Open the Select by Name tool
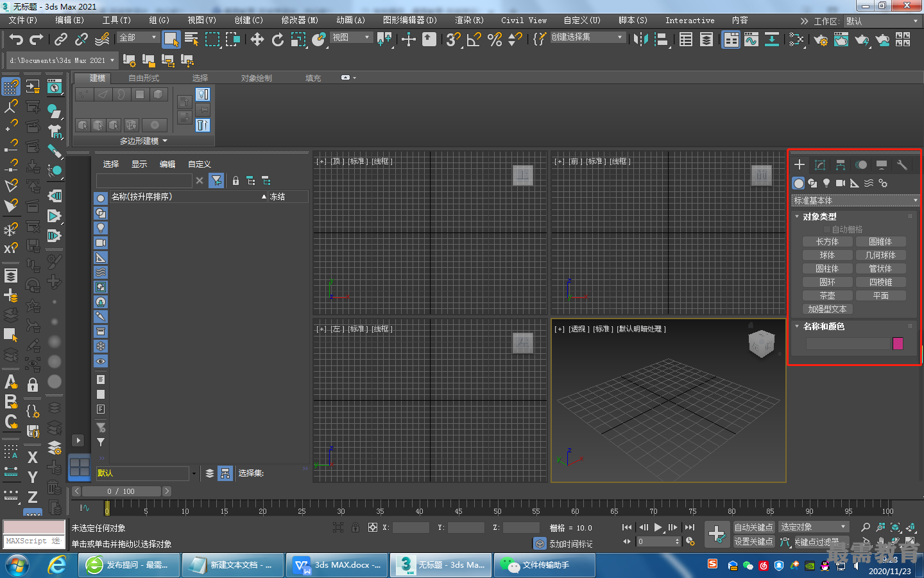This screenshot has height=578, width=924. (x=191, y=40)
